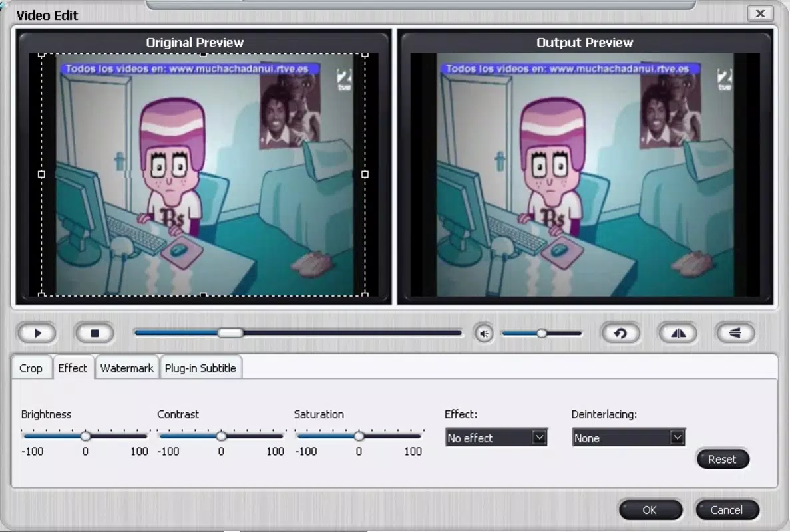Click the Effect: label
This screenshot has height=532, width=790.
461,414
